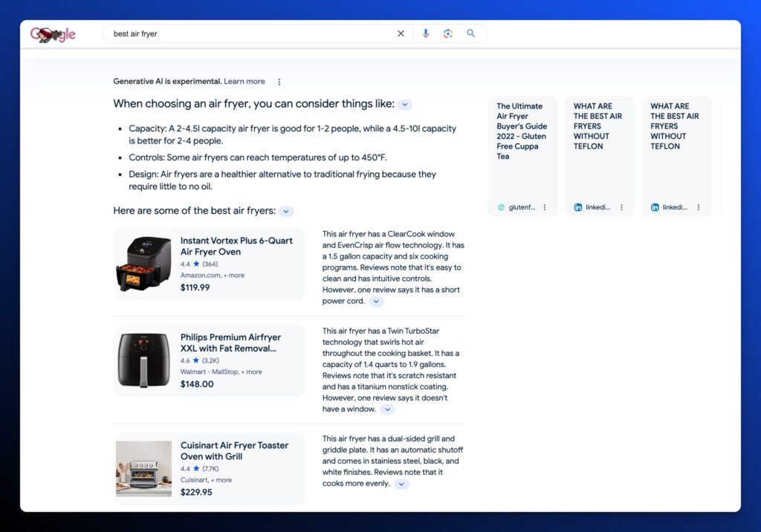
Task: Click the Learn more link
Action: click(245, 82)
